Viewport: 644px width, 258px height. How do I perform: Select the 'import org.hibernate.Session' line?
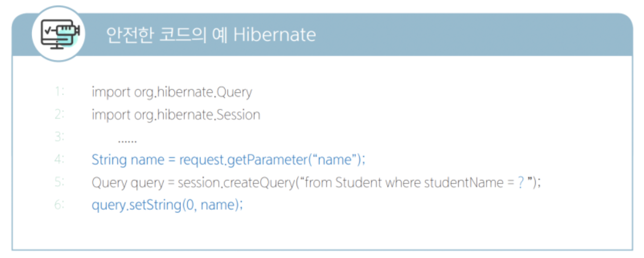coord(176,115)
